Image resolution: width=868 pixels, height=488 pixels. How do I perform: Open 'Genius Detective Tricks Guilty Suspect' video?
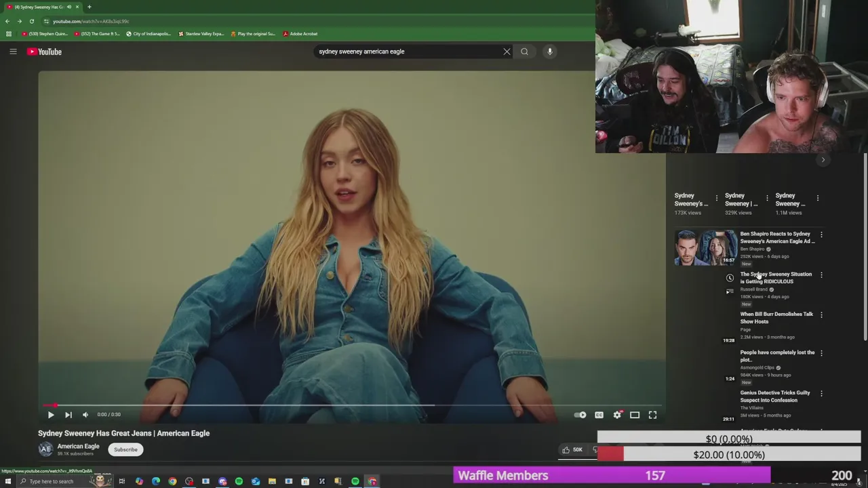tap(775, 396)
